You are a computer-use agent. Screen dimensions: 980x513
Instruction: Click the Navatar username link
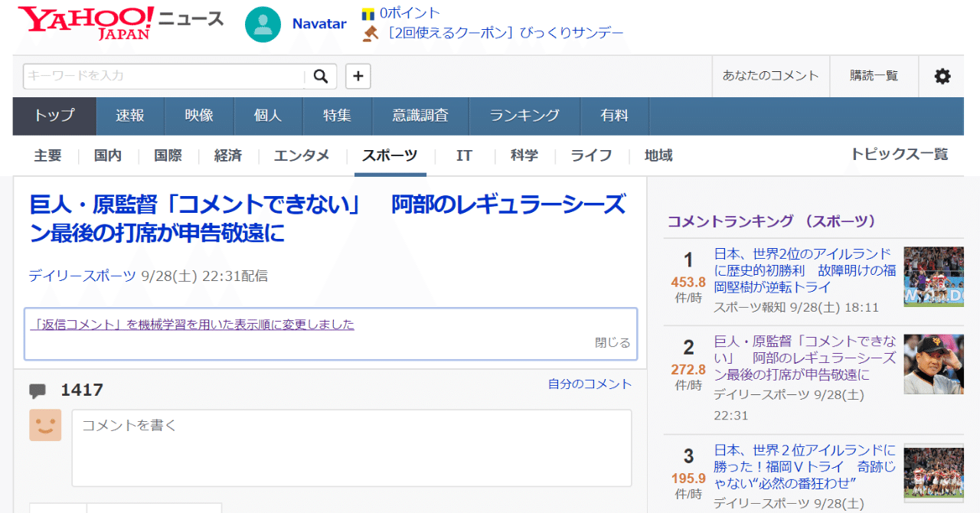pos(319,24)
